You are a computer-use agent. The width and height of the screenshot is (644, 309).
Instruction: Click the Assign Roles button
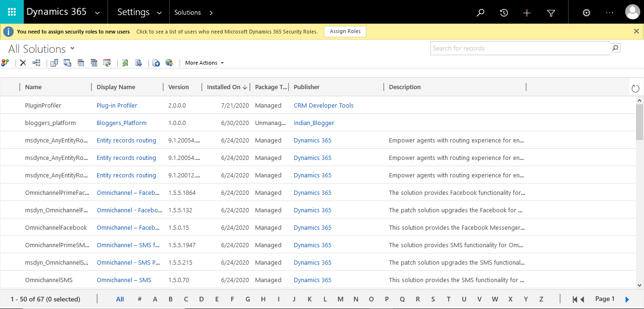[x=345, y=31]
